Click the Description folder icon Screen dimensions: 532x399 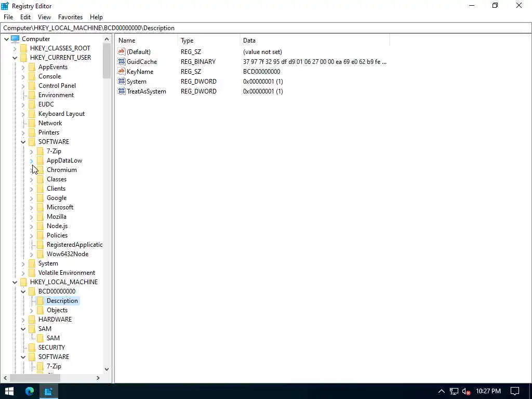coord(40,301)
